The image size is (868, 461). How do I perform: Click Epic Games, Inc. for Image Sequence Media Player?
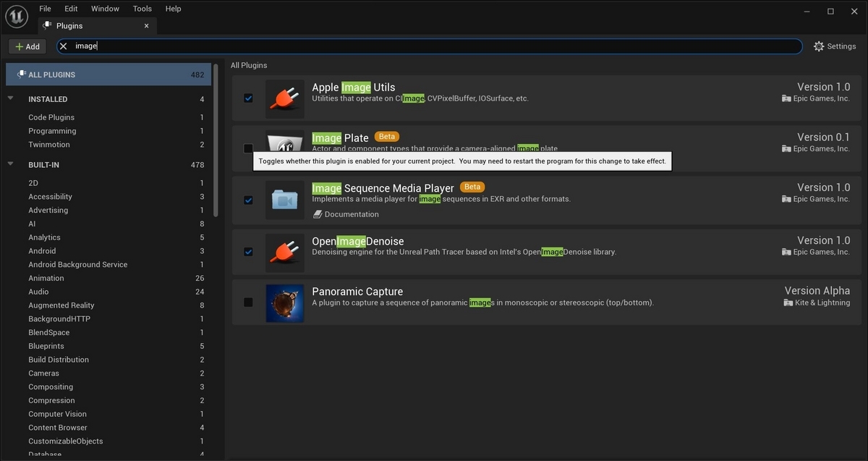(x=822, y=199)
